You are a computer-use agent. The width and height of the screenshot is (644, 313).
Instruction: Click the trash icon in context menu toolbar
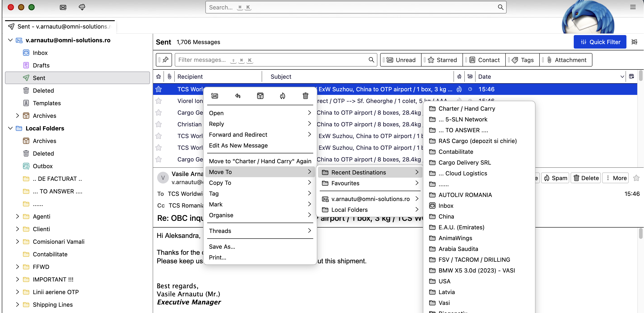coord(305,96)
